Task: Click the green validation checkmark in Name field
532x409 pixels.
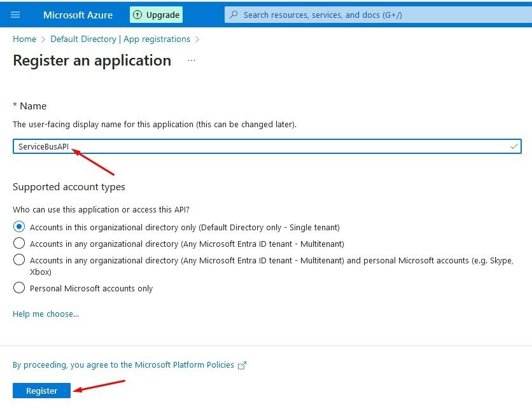Action: coord(514,146)
